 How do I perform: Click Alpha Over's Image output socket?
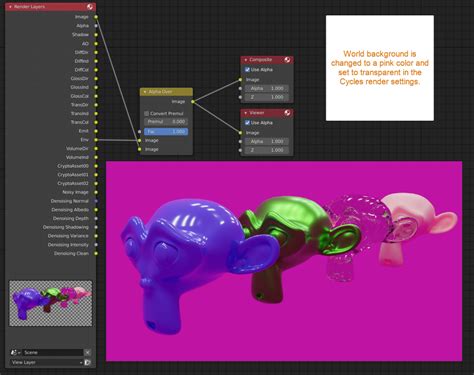tap(193, 102)
